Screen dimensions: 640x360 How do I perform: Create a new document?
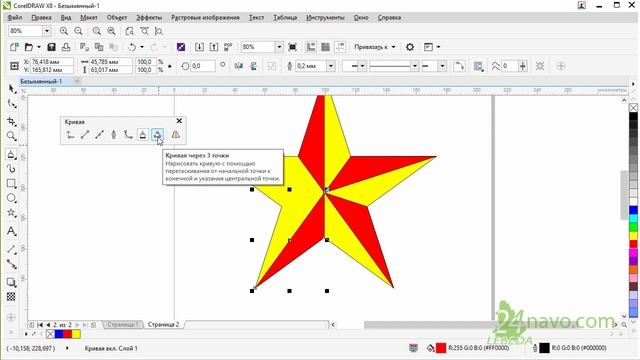pos(14,47)
